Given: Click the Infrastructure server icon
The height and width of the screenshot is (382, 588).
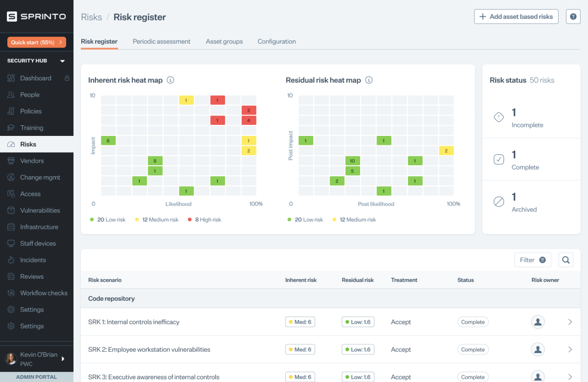Looking at the screenshot, I should point(11,227).
